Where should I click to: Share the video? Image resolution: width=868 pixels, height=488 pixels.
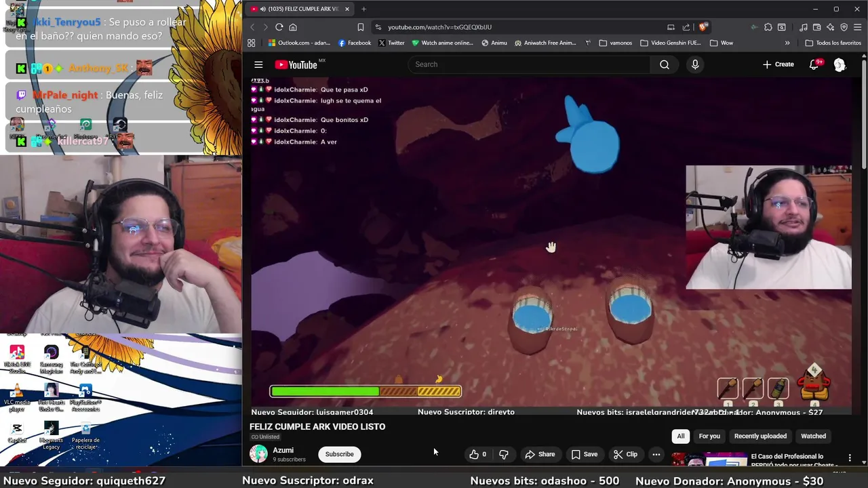tap(540, 454)
